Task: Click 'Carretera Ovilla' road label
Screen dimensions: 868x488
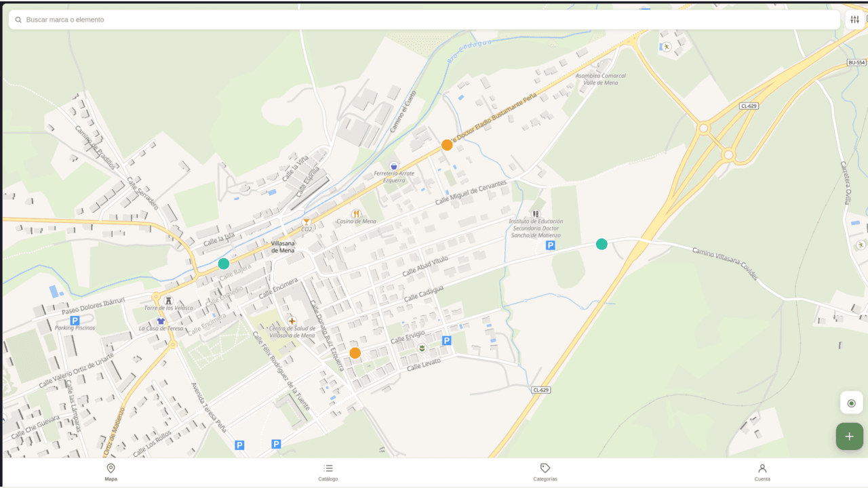Action: pos(846,182)
